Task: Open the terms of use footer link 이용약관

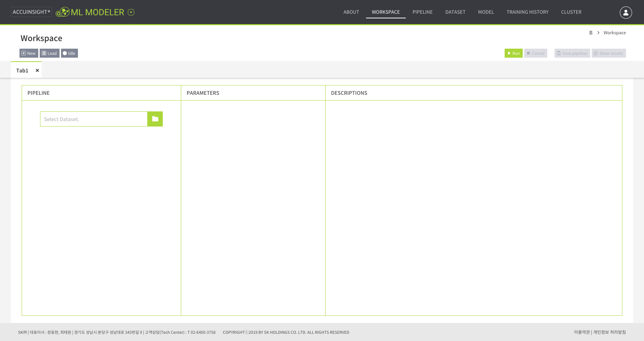Action: (x=582, y=332)
